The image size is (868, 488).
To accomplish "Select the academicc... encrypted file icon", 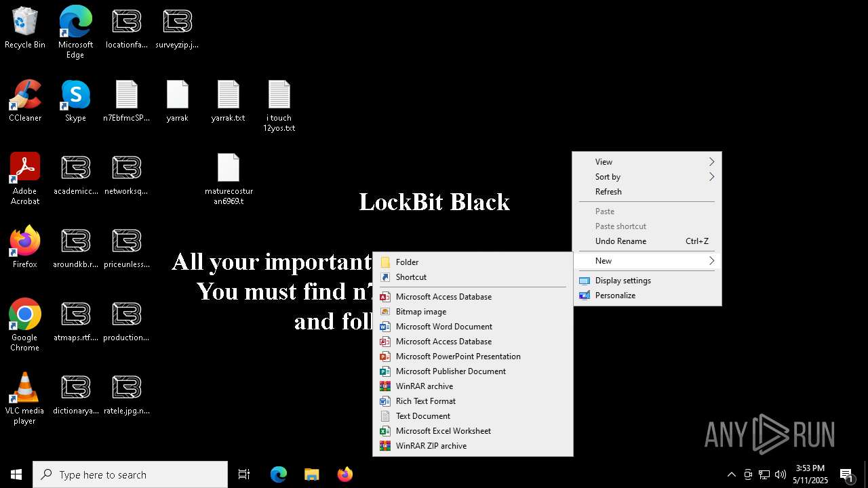I will (x=75, y=174).
